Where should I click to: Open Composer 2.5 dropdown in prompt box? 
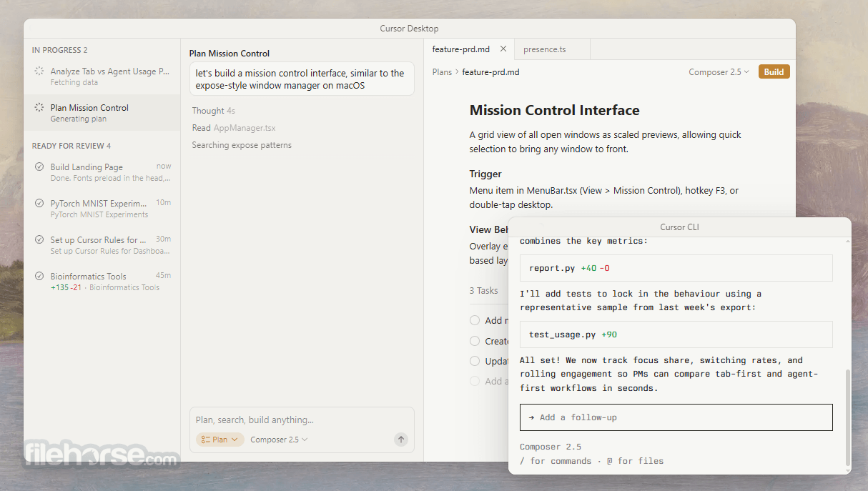point(279,440)
